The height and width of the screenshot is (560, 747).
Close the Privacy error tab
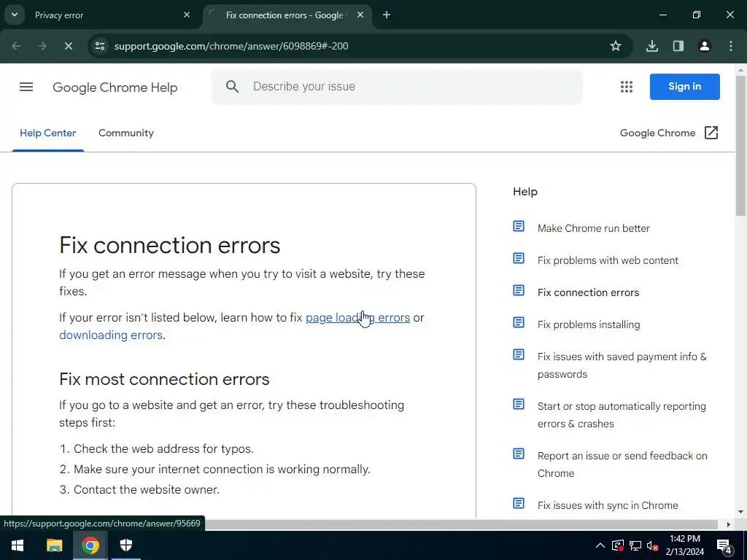(187, 15)
